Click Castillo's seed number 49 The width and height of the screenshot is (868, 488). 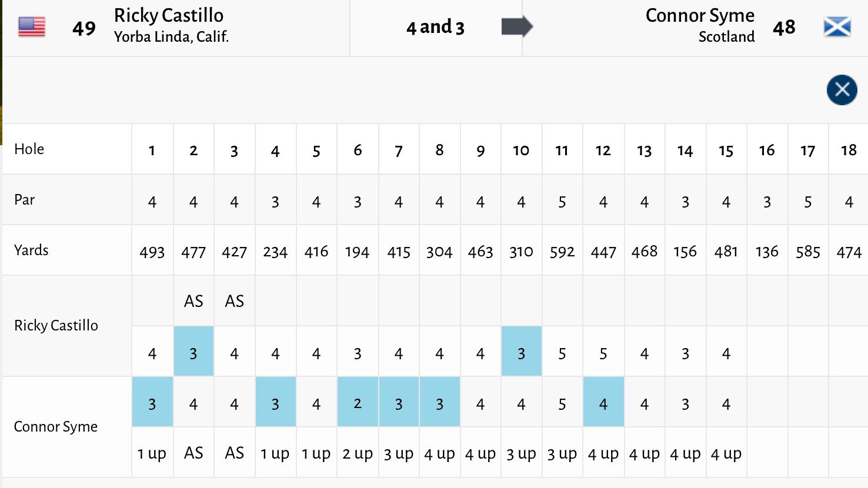[84, 28]
